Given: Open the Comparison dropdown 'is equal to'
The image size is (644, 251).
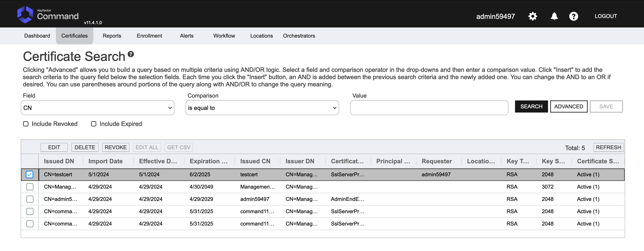Looking at the screenshot, I should point(262,108).
